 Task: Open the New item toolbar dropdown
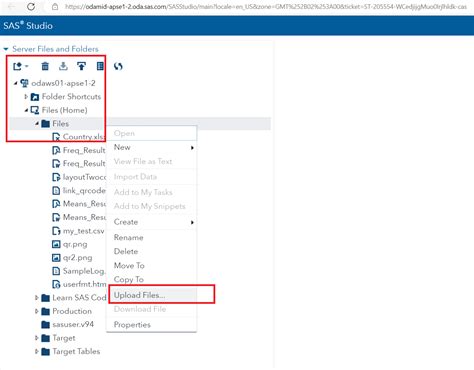point(20,66)
